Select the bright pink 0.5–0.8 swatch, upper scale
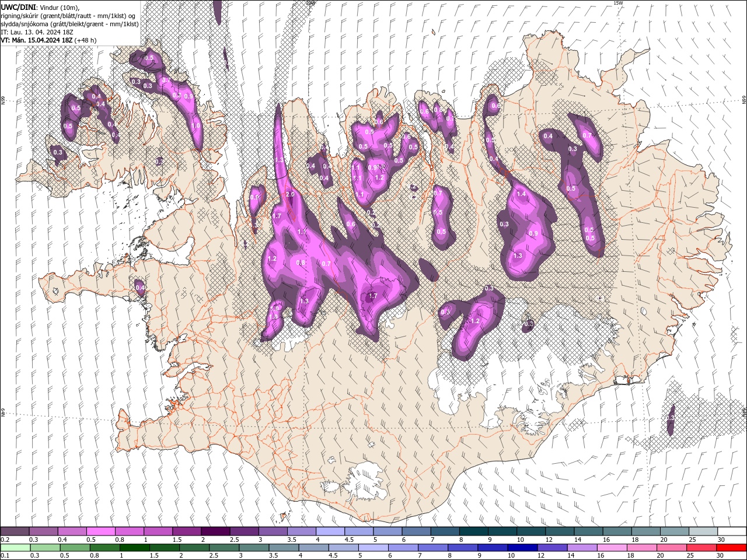747x560 pixels. 100,531
